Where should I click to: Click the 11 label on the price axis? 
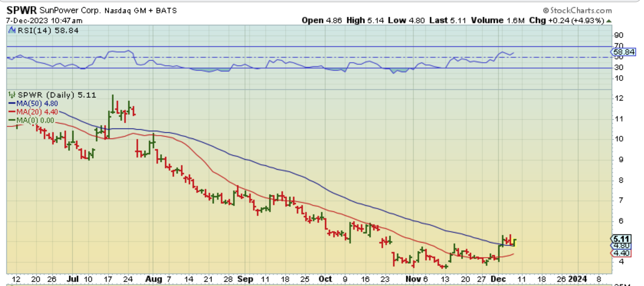619,119
